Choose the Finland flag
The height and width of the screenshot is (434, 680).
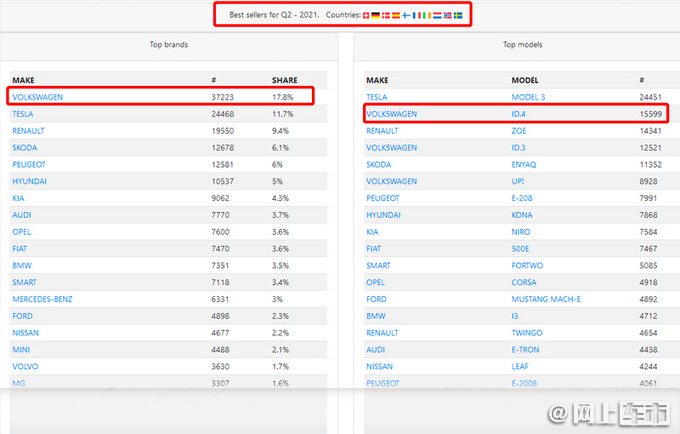(406, 15)
